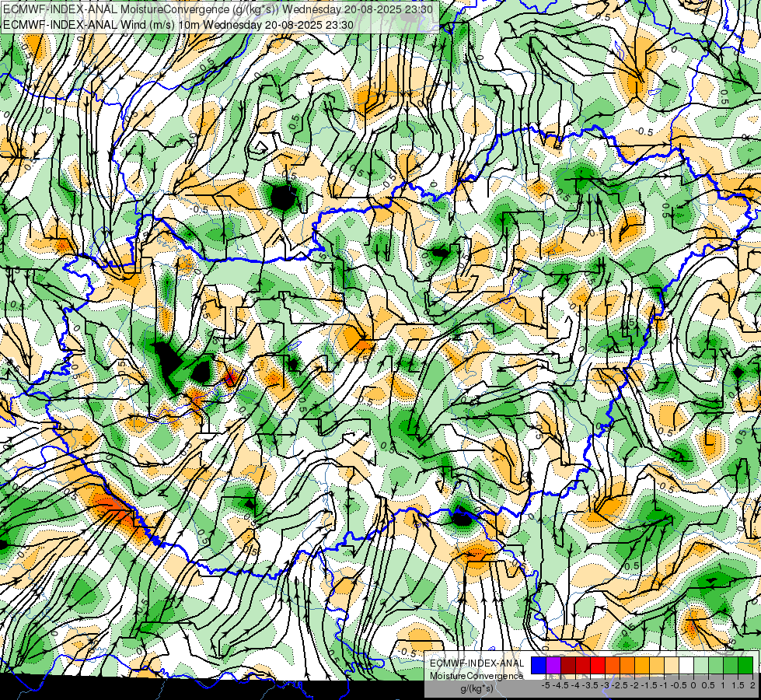Viewport: 761px width, 700px height.
Task: Click the -0.5 tick label on the colorbar
Action: pos(679,685)
